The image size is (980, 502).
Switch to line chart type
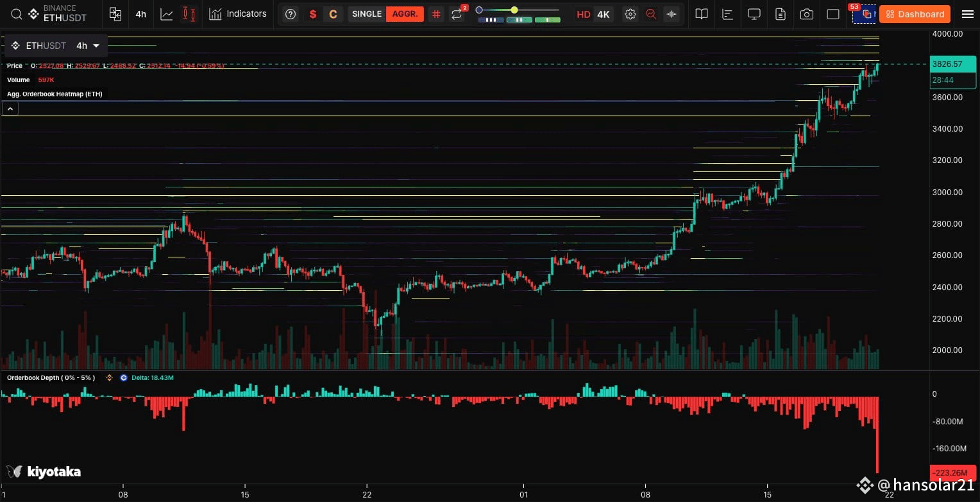[167, 14]
